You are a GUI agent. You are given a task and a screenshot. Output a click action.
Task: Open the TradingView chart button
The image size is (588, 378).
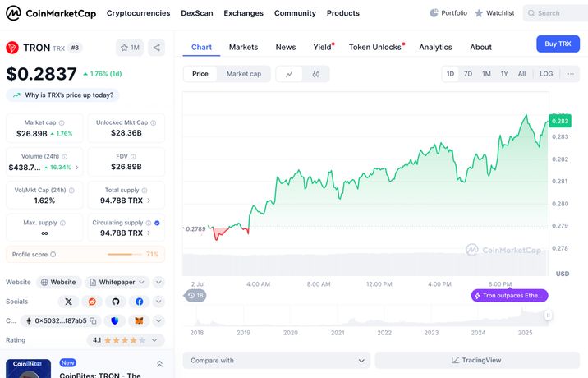pyautogui.click(x=477, y=361)
